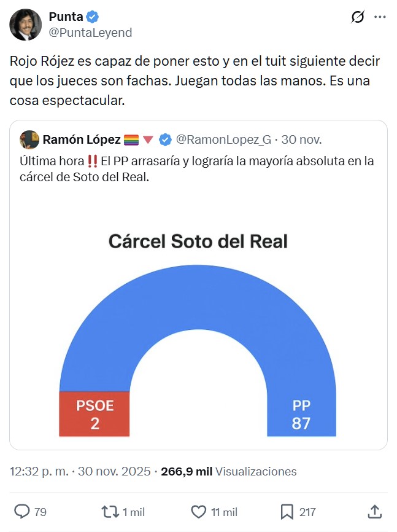Screen dimensions: 397x532
Task: Open the share icon at bottom right
Action: click(x=377, y=510)
